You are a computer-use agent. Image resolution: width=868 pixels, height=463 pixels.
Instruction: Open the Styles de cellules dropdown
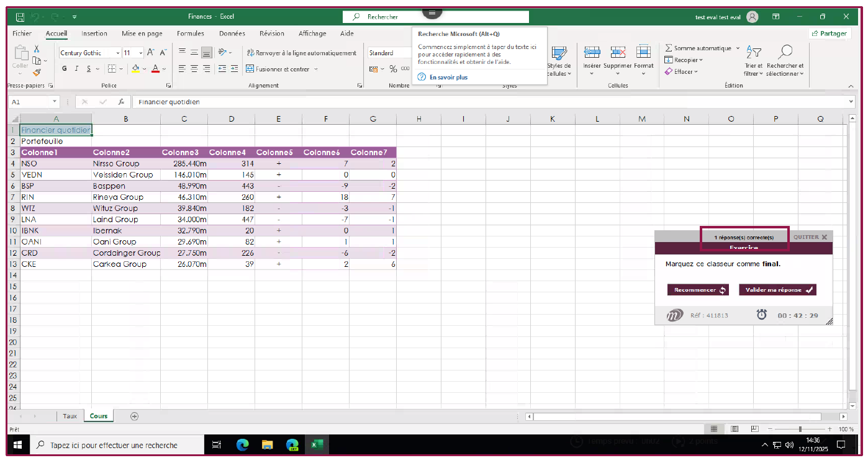pos(559,62)
